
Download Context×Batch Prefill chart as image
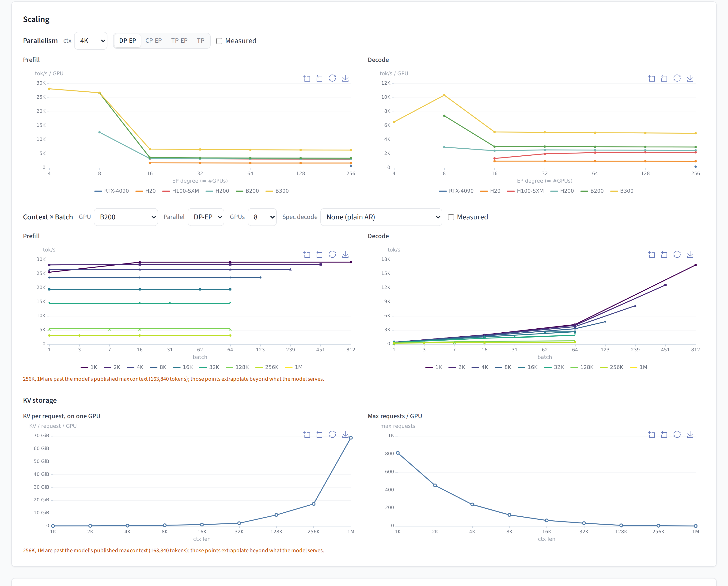coord(345,255)
